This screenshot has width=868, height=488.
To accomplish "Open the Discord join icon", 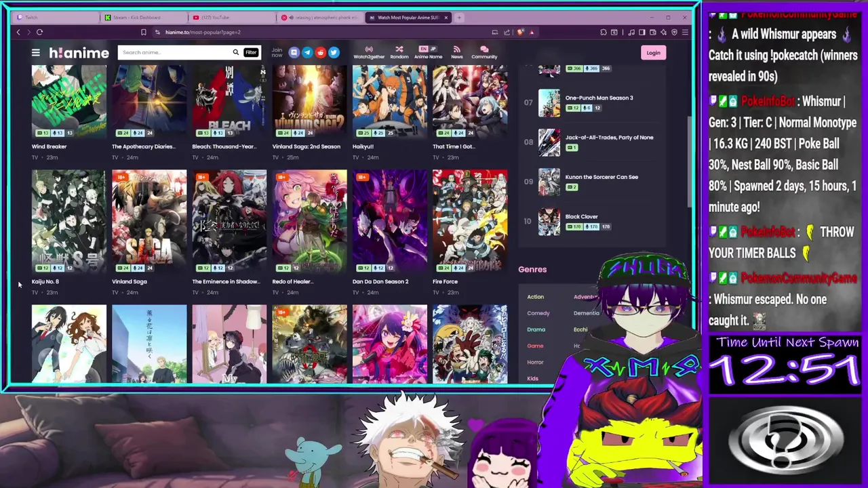I will (294, 52).
